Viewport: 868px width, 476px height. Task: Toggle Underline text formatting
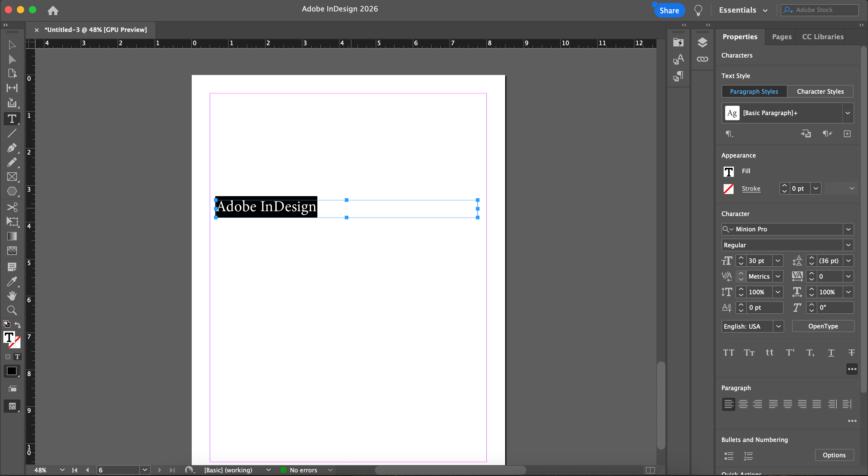[831, 353]
